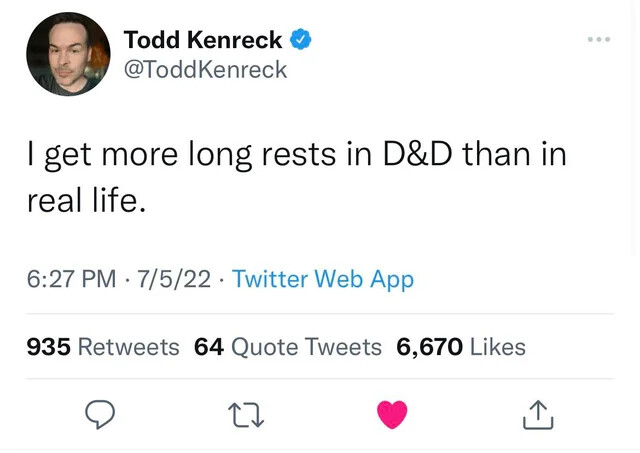This screenshot has width=640, height=453.
Task: Click the 7/5/22 date
Action: [174, 279]
